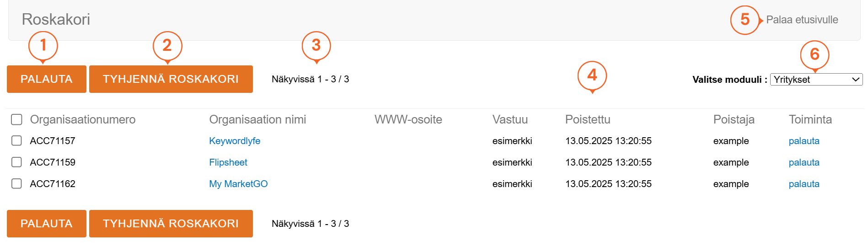Click the orange number 5 marker
868x247 pixels.
point(745,20)
